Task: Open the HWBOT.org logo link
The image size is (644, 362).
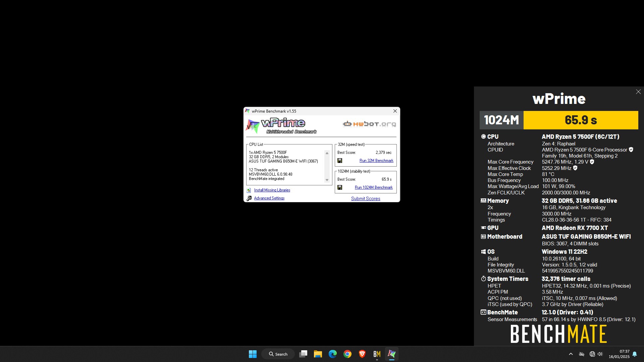Action: pyautogui.click(x=369, y=124)
